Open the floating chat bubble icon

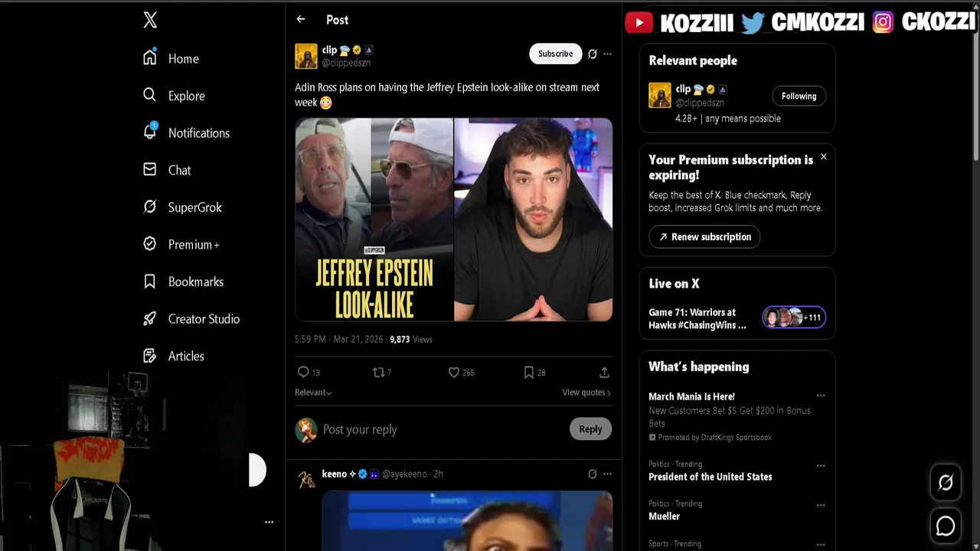click(x=946, y=526)
